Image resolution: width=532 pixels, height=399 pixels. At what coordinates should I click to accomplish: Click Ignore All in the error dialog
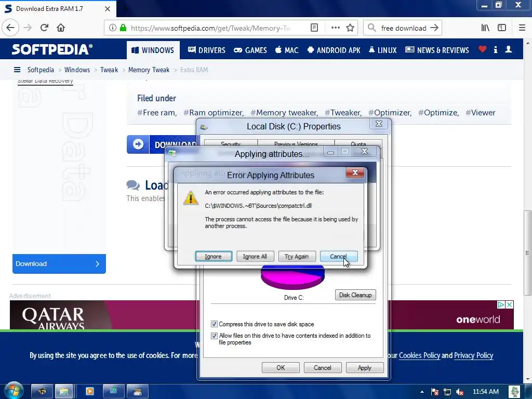tap(255, 257)
